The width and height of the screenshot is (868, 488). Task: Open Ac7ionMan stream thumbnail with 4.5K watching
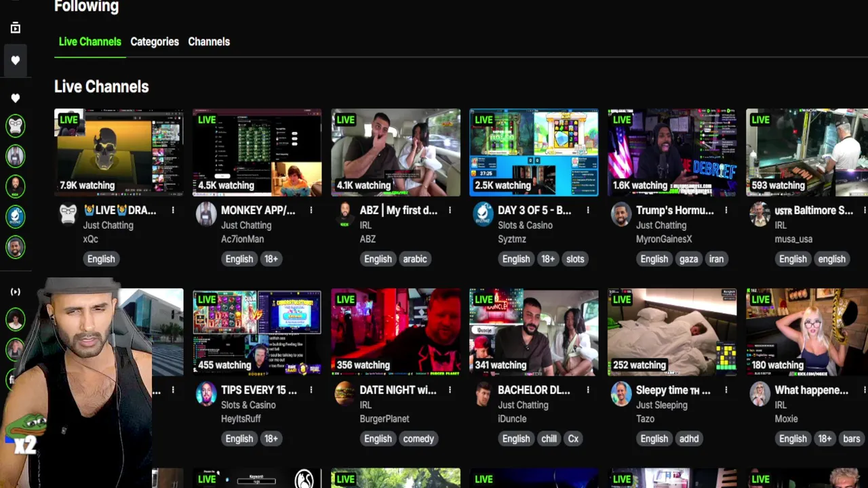point(257,152)
